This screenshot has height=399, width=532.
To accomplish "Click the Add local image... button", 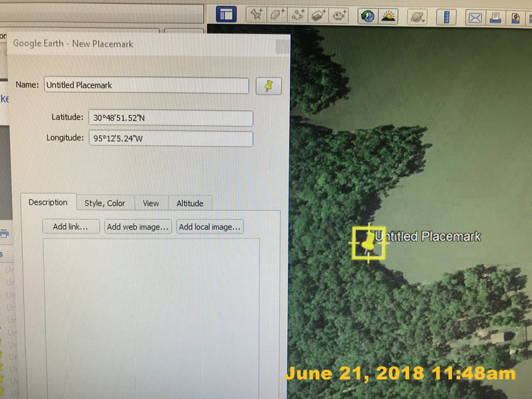I will [209, 227].
